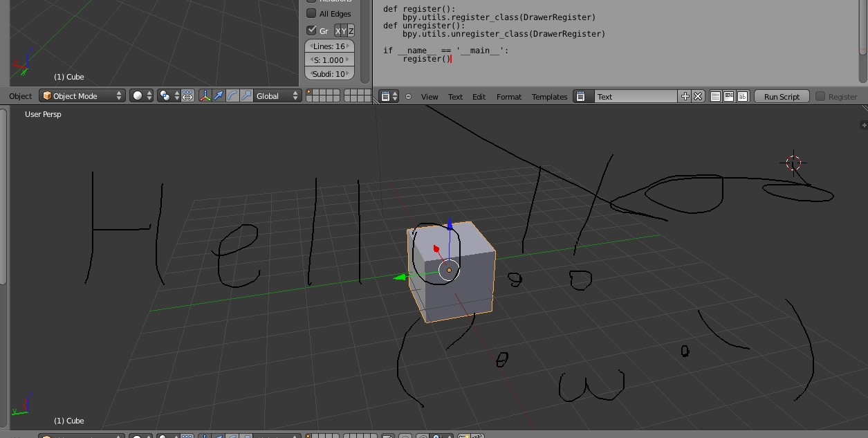Image resolution: width=868 pixels, height=438 pixels.
Task: Collapse text editor header menus icon
Action: pyautogui.click(x=408, y=97)
